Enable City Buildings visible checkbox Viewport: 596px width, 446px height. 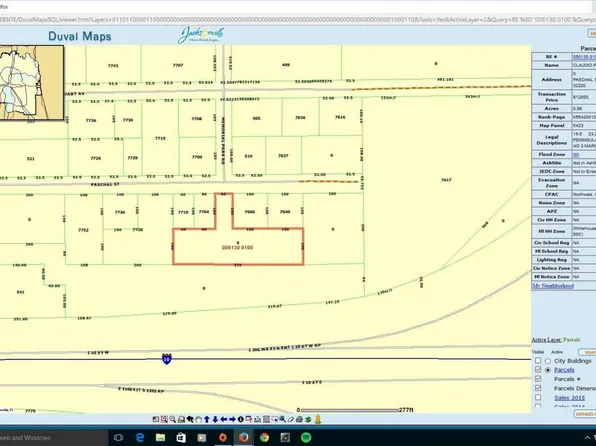click(x=538, y=360)
